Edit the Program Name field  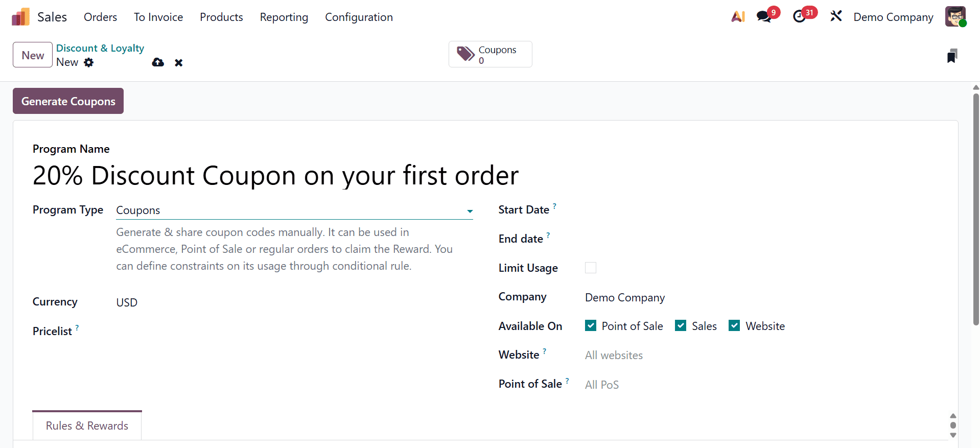tap(276, 175)
